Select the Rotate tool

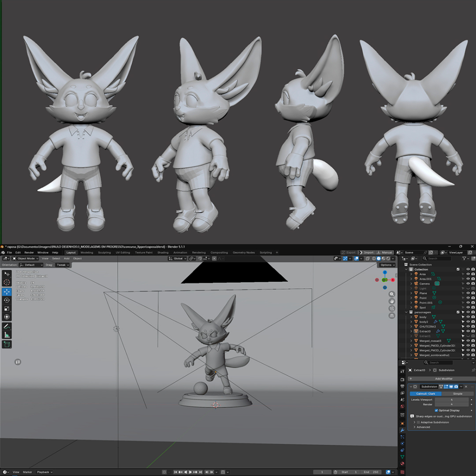click(x=7, y=300)
